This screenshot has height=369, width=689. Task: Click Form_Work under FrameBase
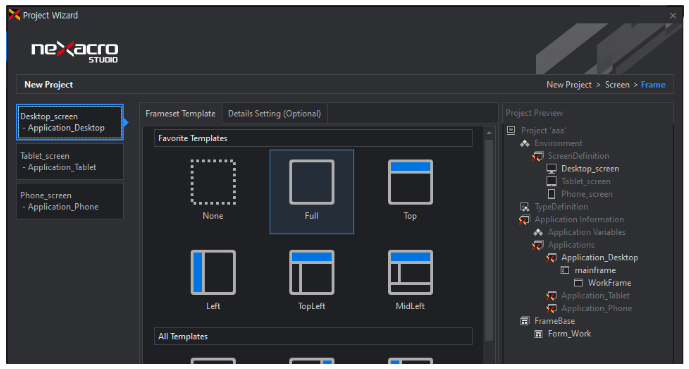[x=569, y=334]
